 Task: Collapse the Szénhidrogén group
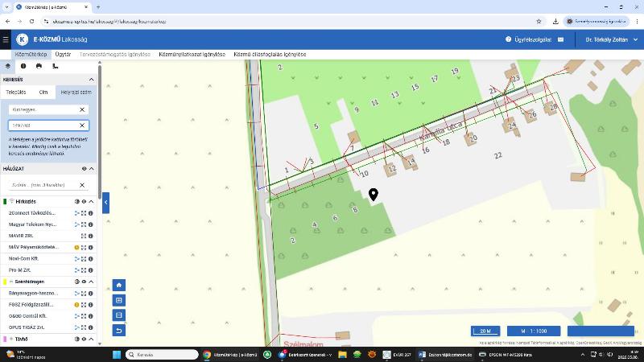[x=91, y=282]
